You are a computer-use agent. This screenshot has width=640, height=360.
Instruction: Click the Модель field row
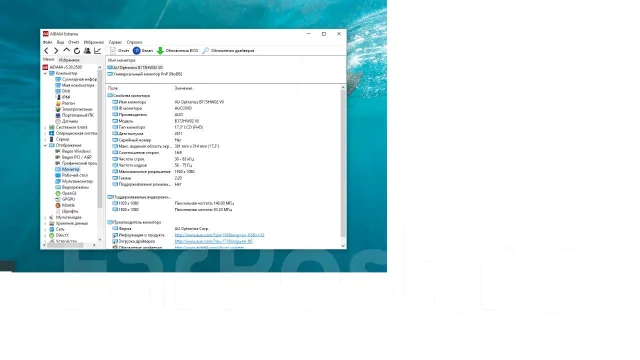(x=223, y=121)
